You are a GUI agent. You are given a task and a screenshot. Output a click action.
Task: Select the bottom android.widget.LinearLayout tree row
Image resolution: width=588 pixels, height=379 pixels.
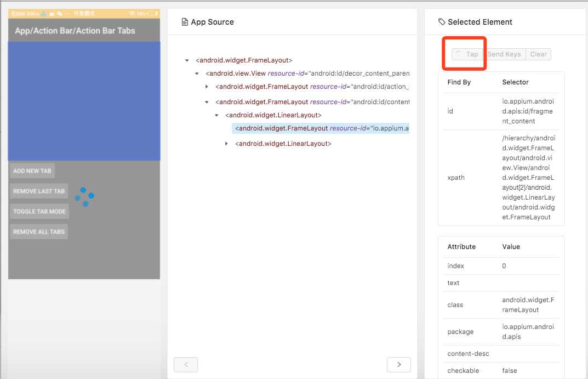283,144
